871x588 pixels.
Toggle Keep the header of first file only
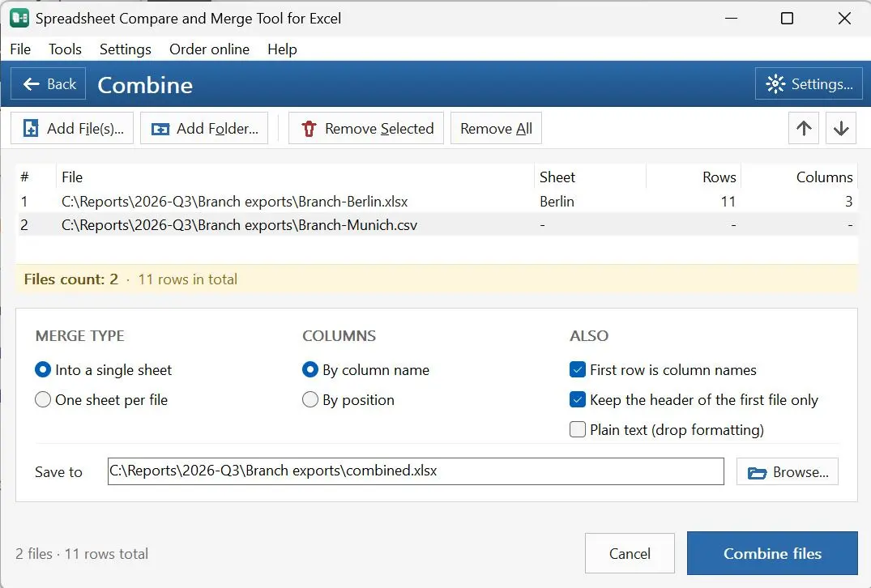coord(694,400)
